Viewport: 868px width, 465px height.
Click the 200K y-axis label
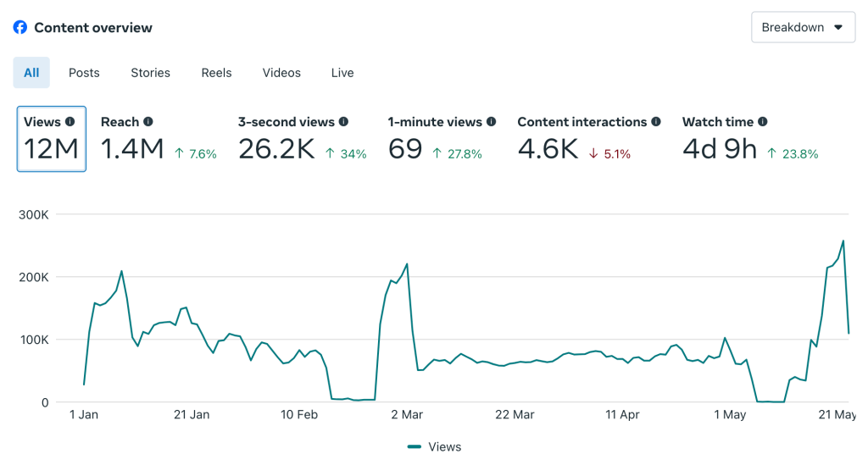click(x=34, y=277)
